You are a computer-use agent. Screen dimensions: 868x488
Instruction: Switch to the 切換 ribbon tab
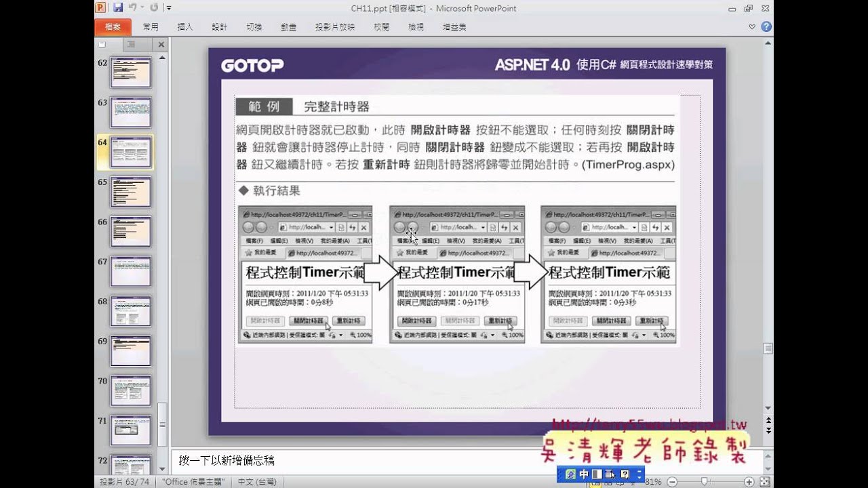coord(254,27)
